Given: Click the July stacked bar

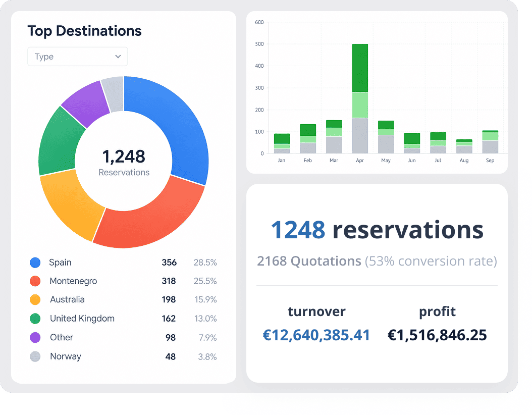Looking at the screenshot, I should [438, 143].
